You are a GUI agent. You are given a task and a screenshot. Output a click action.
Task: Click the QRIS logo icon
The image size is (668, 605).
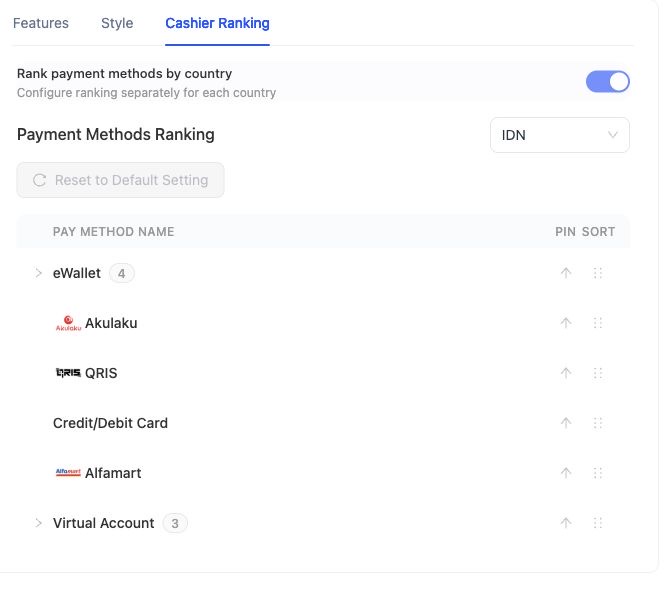(x=68, y=373)
